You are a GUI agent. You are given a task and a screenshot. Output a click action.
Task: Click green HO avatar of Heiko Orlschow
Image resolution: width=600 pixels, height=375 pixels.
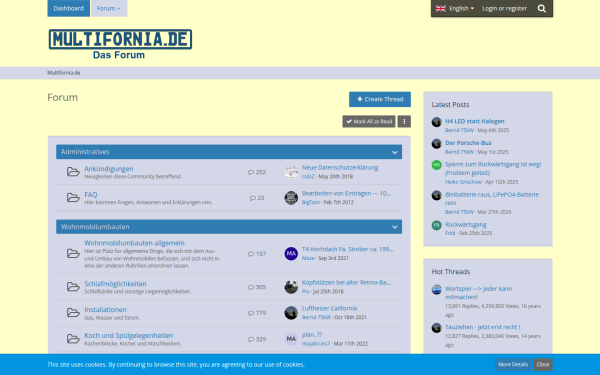[437, 165]
